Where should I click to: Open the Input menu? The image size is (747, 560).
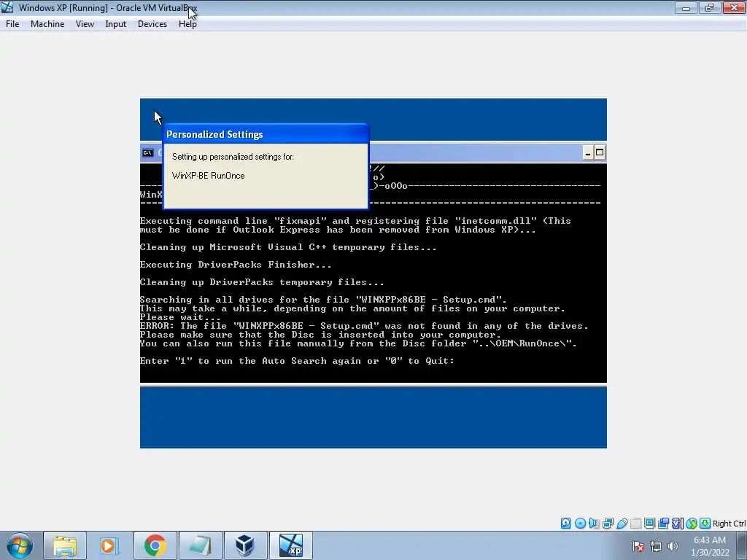[116, 24]
